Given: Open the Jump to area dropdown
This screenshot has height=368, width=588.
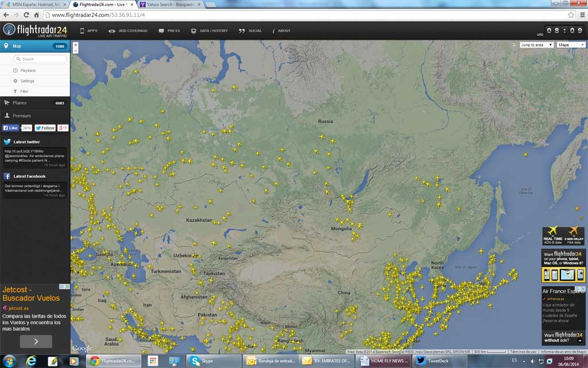Looking at the screenshot, I should [x=536, y=45].
